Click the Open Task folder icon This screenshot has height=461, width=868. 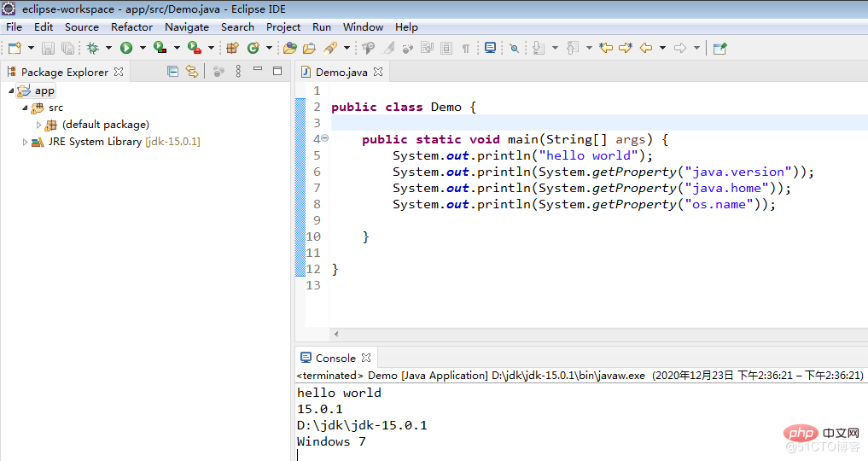pos(310,48)
